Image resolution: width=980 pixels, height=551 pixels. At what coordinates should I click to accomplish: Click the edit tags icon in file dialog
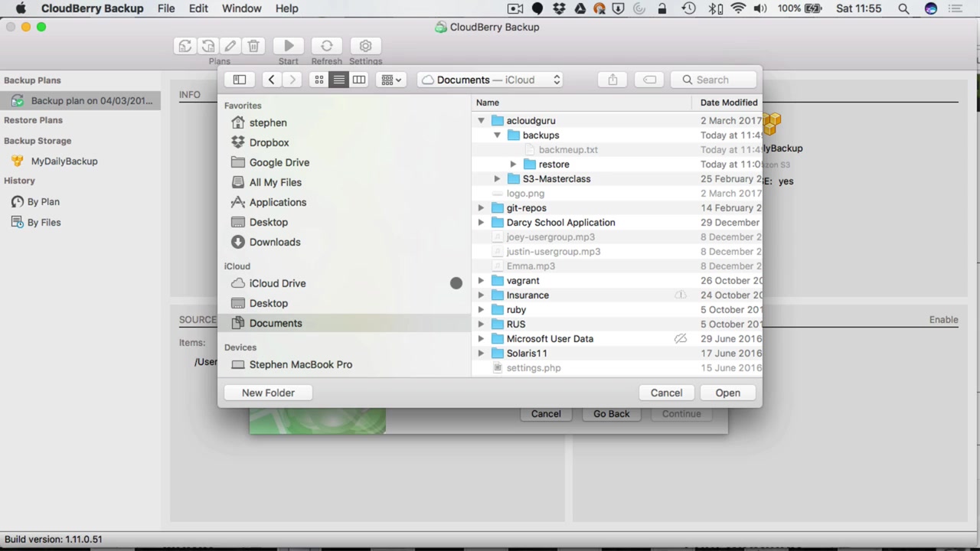[649, 80]
